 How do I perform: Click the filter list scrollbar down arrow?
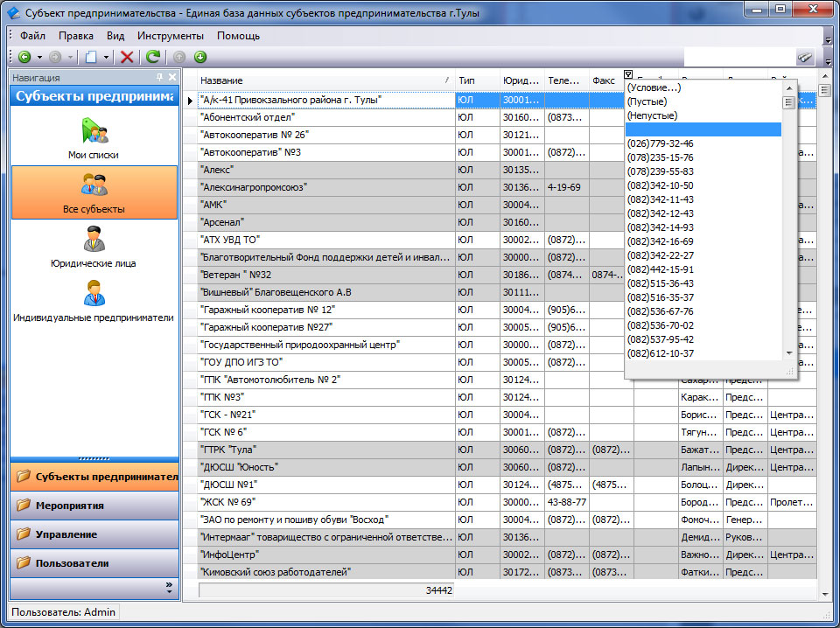(x=789, y=353)
